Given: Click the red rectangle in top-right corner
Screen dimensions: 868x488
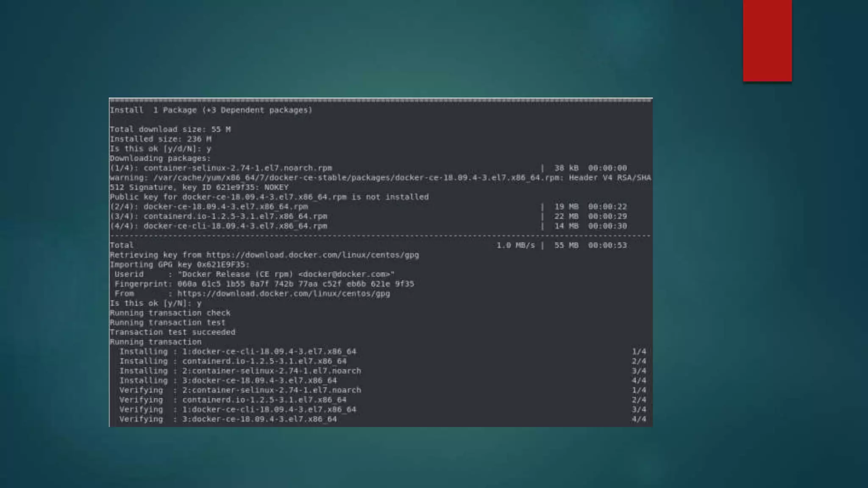Looking at the screenshot, I should [767, 40].
